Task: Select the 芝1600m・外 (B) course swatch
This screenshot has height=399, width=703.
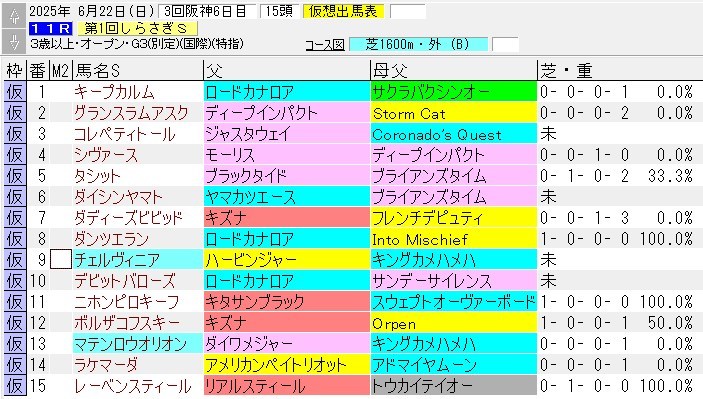Action: tap(418, 44)
